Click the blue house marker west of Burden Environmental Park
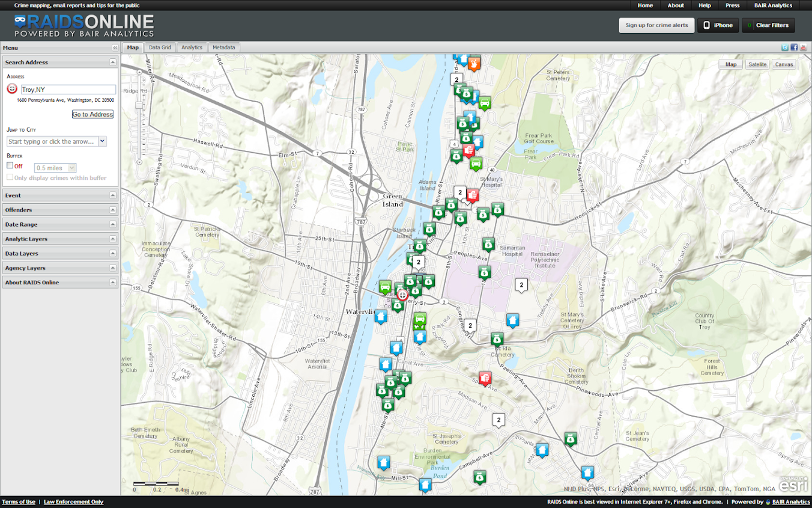 [384, 462]
